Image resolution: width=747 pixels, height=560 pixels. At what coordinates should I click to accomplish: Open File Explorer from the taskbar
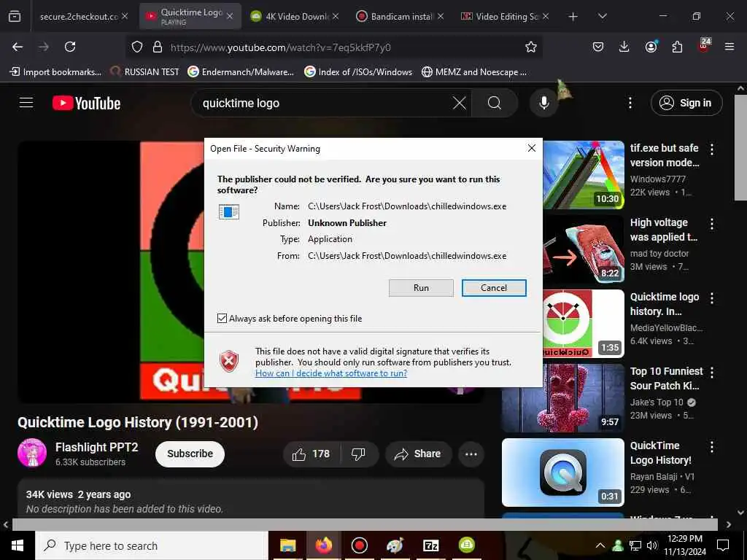[x=287, y=545]
